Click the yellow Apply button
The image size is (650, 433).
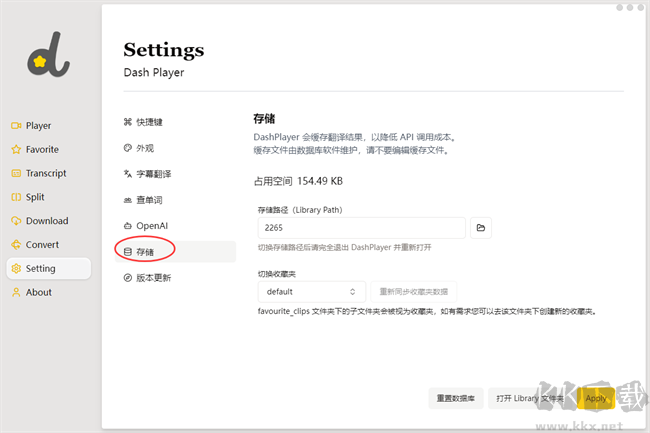click(596, 398)
